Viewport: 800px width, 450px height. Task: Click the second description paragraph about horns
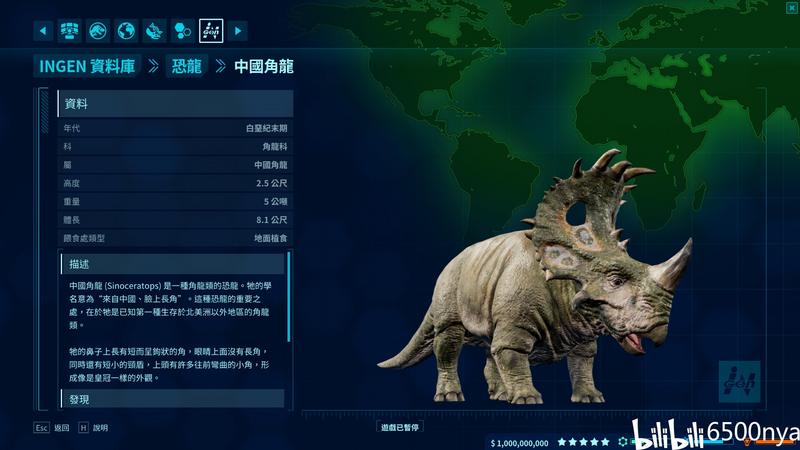[169, 365]
